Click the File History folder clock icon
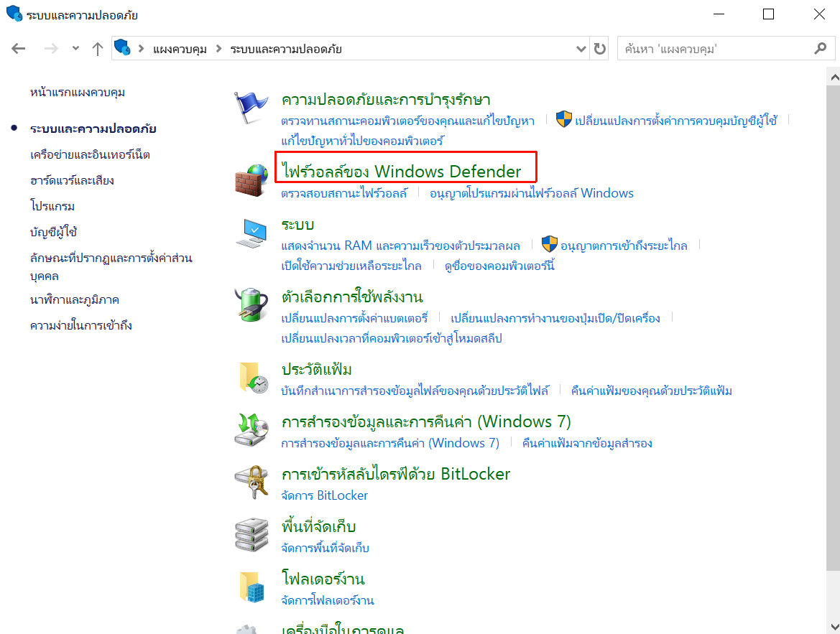840x634 pixels. pos(251,378)
